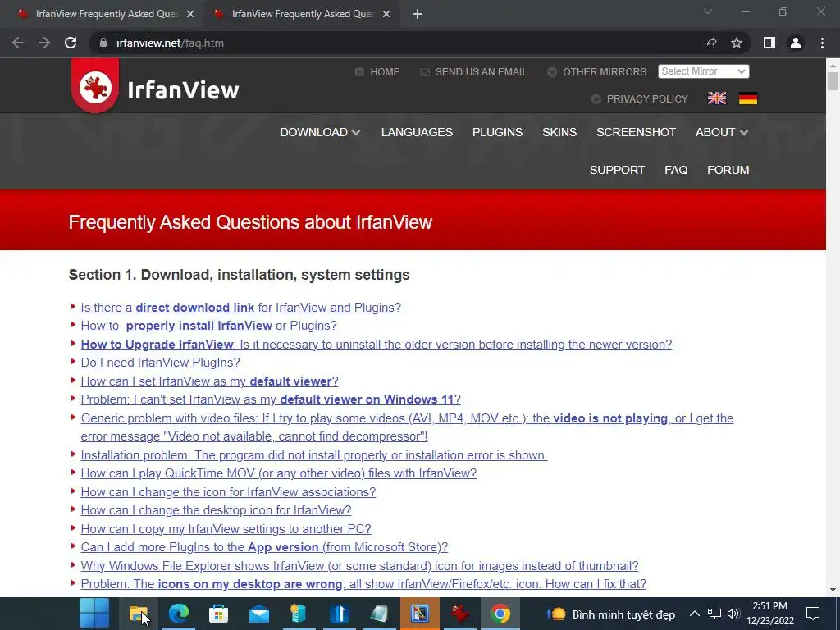Open direct download link FAQ

241,308
